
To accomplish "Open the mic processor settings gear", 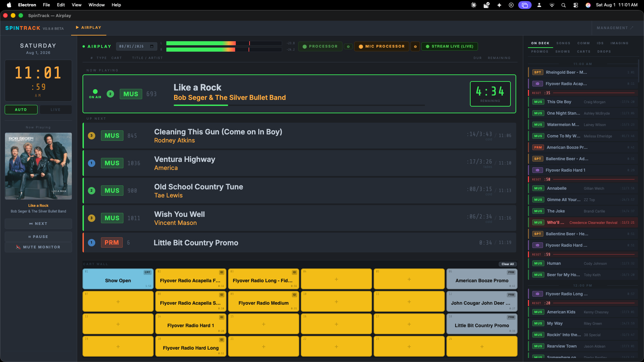I will (415, 47).
